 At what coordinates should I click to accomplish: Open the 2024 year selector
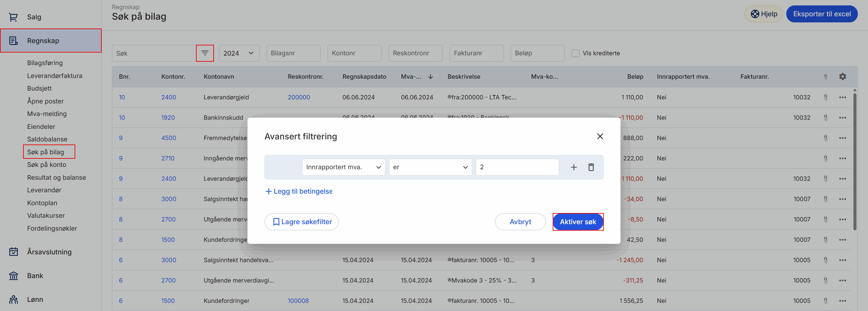pyautogui.click(x=239, y=53)
